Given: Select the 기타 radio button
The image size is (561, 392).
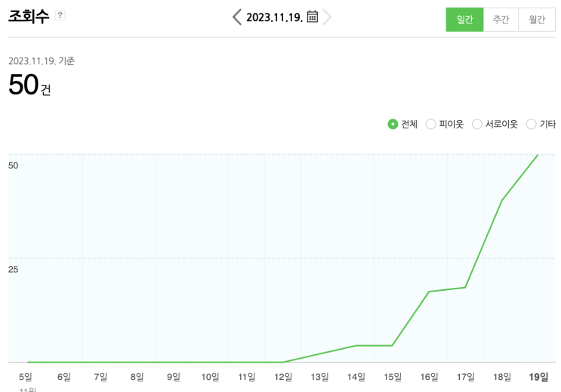Looking at the screenshot, I should point(531,124).
